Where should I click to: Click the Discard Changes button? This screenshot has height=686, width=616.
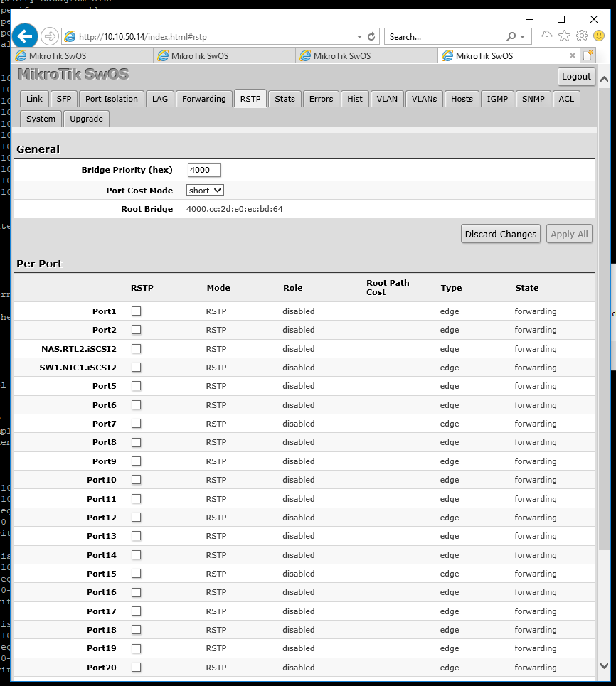click(501, 234)
